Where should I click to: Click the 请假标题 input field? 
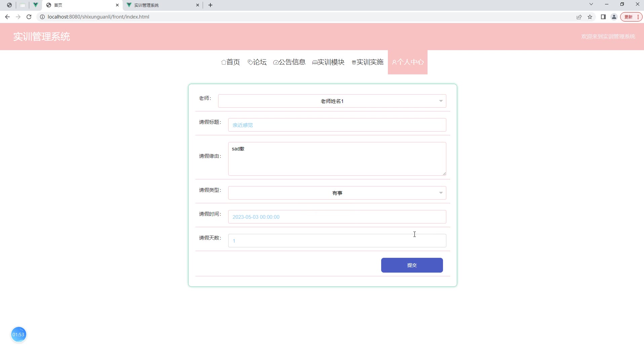337,125
